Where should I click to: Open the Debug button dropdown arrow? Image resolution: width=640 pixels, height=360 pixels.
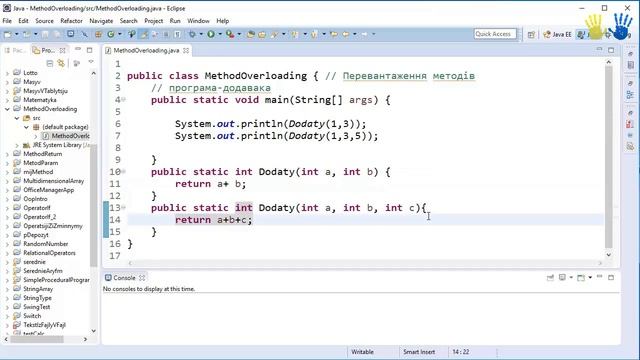coord(200,35)
